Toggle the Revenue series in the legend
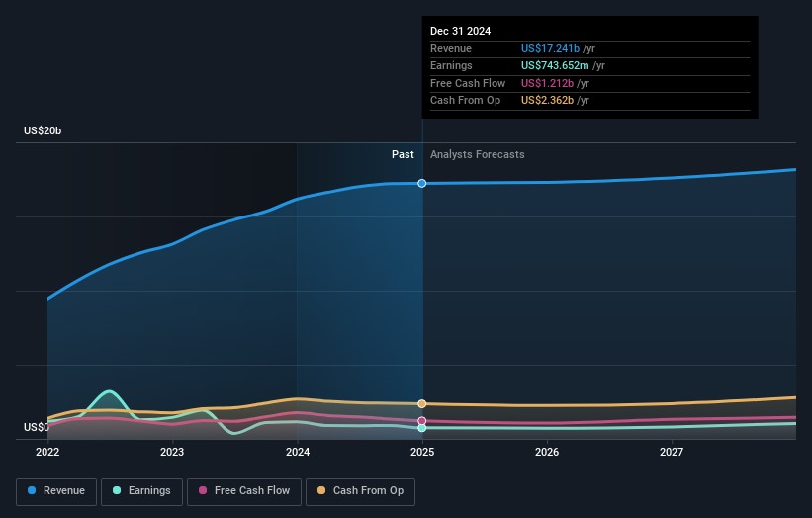This screenshot has height=518, width=812. pos(55,491)
